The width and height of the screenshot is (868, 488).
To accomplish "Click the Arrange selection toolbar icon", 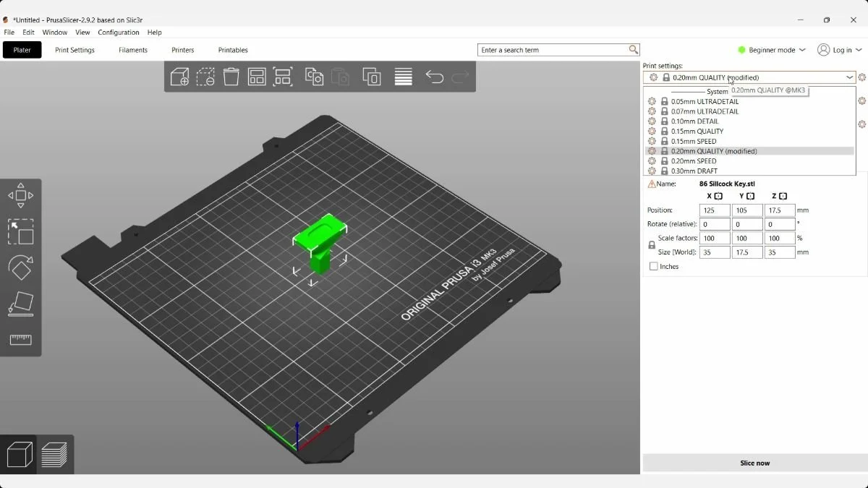I will (x=282, y=77).
